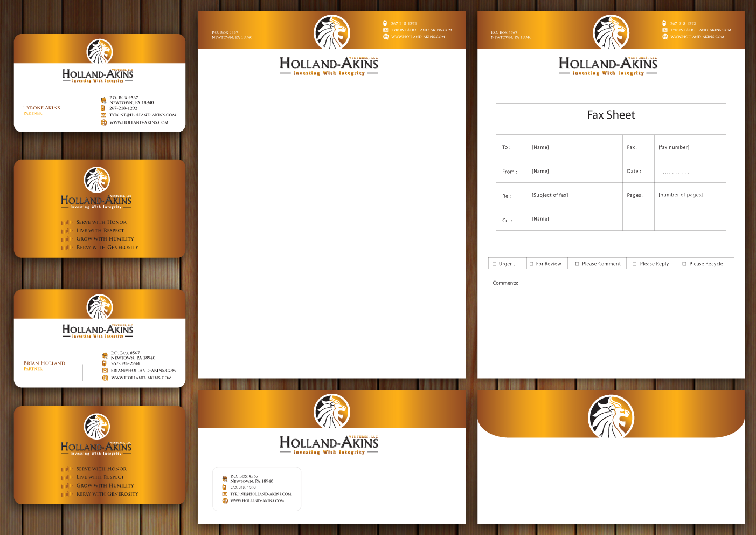Click the lion logo on Tyrone Akins' business card

pos(100,52)
